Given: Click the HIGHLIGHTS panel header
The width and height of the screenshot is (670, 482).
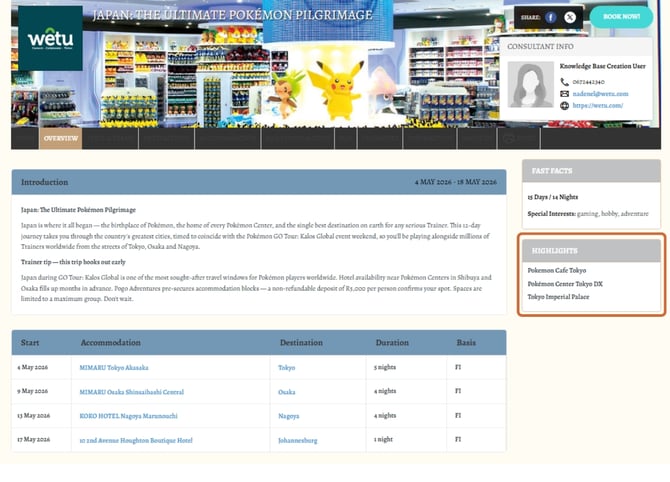Looking at the screenshot, I should (x=591, y=251).
